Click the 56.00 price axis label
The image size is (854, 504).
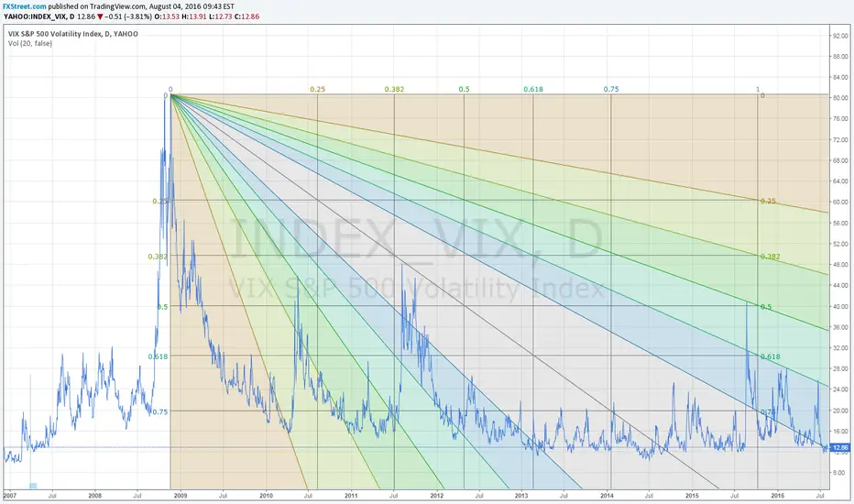(x=840, y=223)
